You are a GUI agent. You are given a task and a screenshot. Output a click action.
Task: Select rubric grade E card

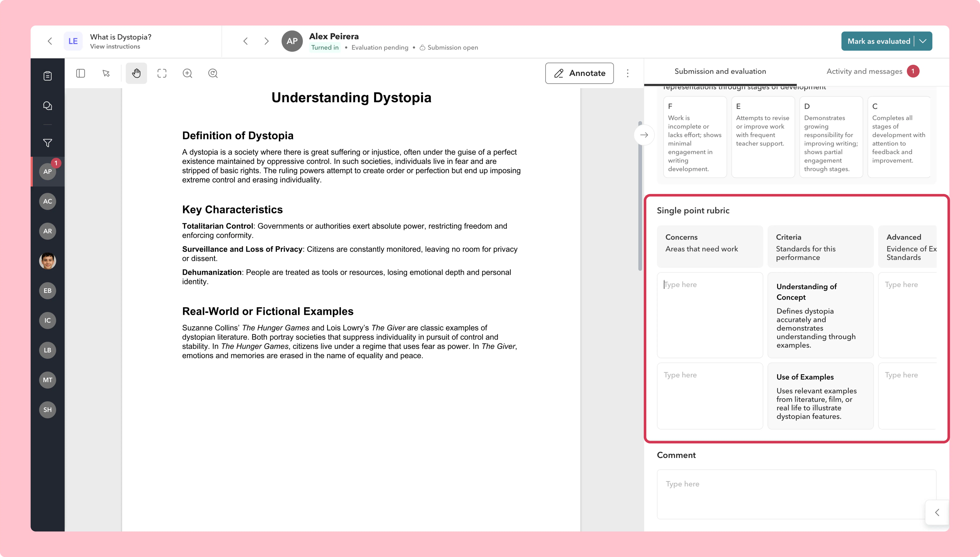[763, 137]
